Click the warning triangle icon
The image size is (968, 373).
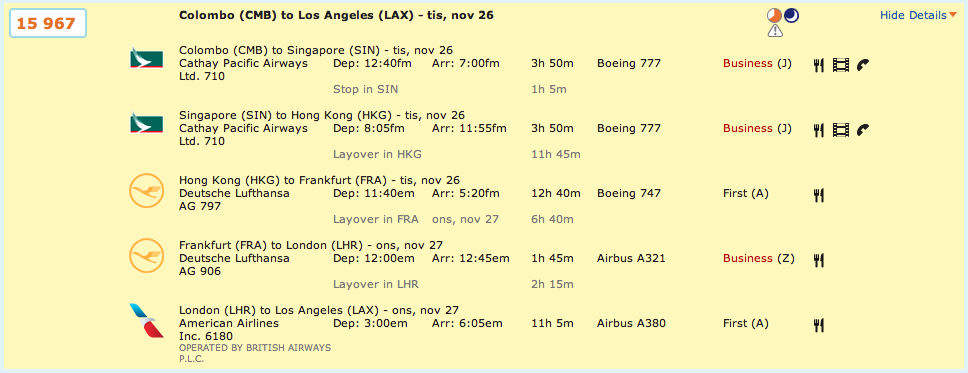(x=775, y=31)
